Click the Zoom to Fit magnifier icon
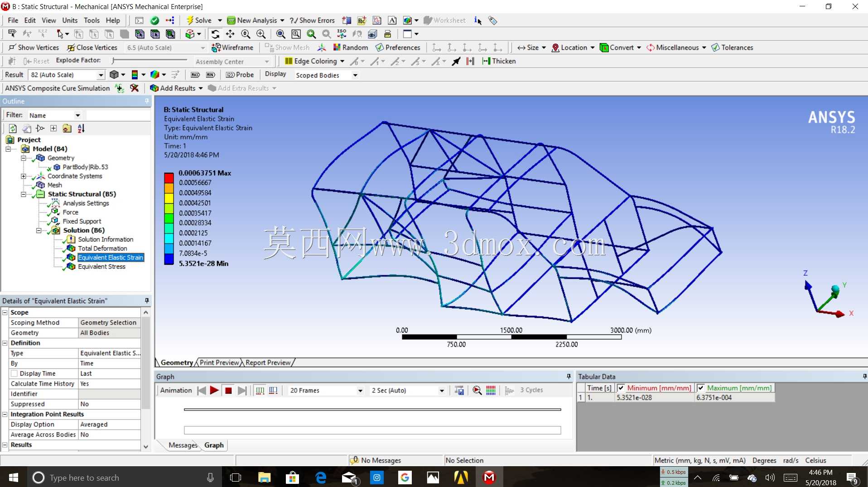 click(280, 34)
